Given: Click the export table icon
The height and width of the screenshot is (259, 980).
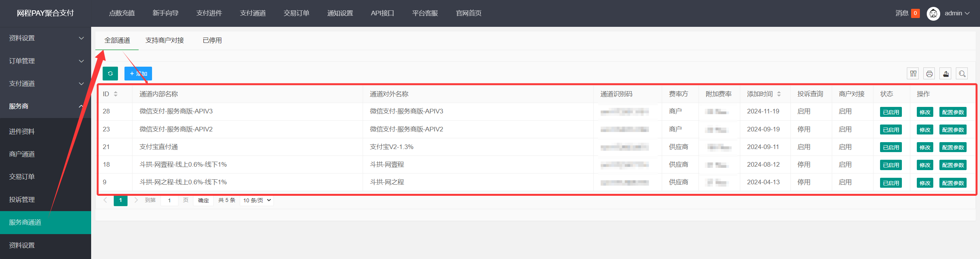Looking at the screenshot, I should (946, 74).
